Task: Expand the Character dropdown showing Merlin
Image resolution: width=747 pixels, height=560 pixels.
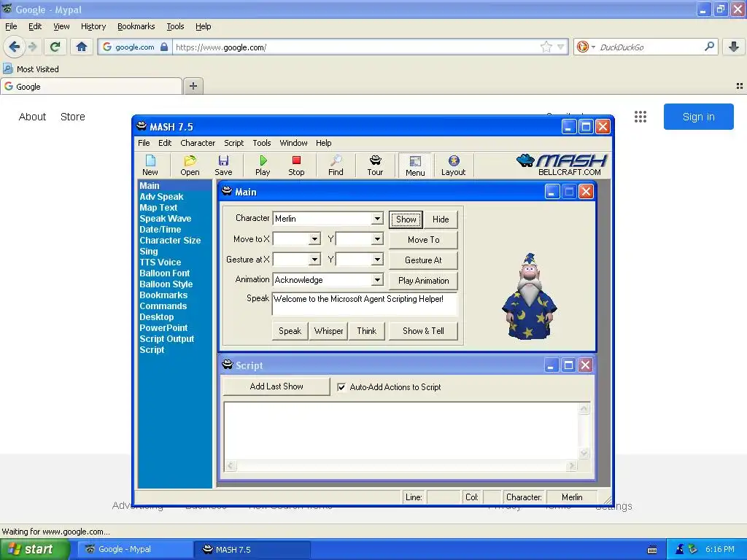Action: (377, 219)
